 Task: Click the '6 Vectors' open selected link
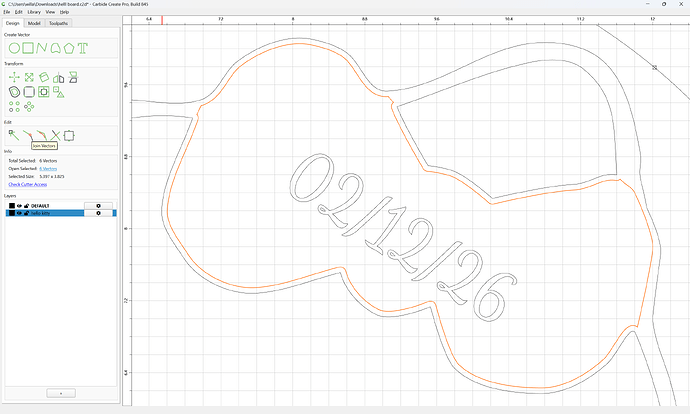[x=48, y=169]
